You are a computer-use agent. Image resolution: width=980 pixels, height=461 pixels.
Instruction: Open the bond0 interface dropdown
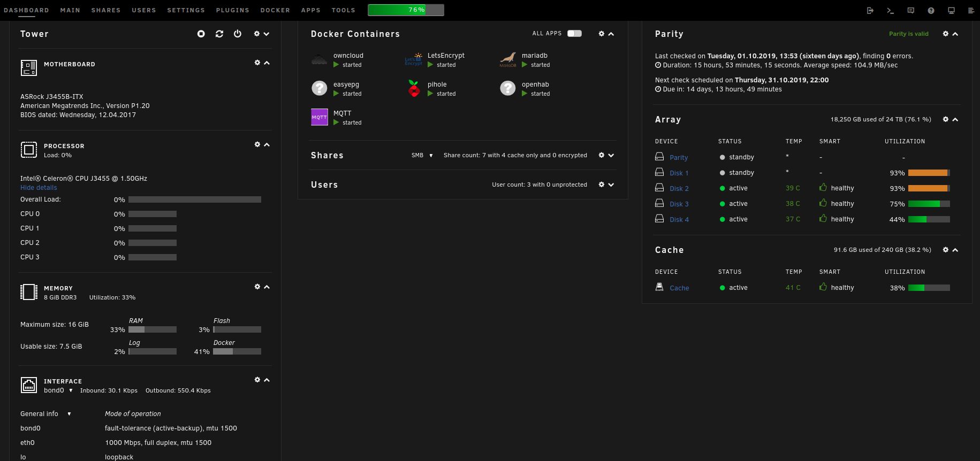pos(58,390)
